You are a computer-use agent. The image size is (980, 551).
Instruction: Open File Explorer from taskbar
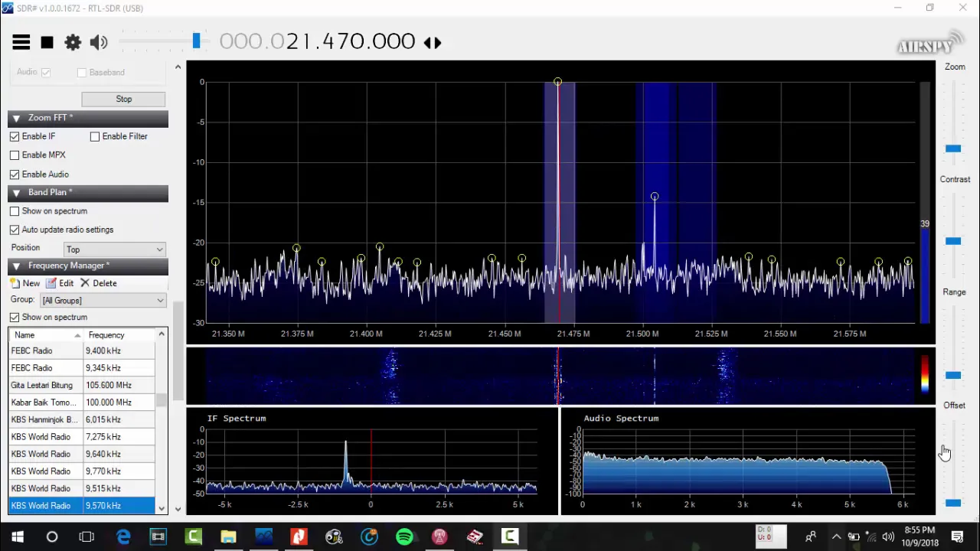[228, 536]
